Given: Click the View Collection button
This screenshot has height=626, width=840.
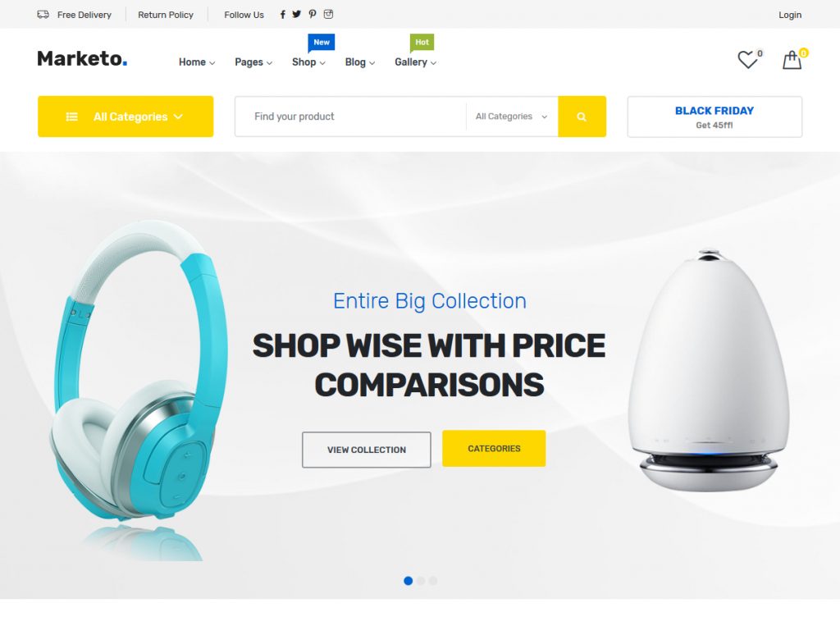Looking at the screenshot, I should coord(367,450).
